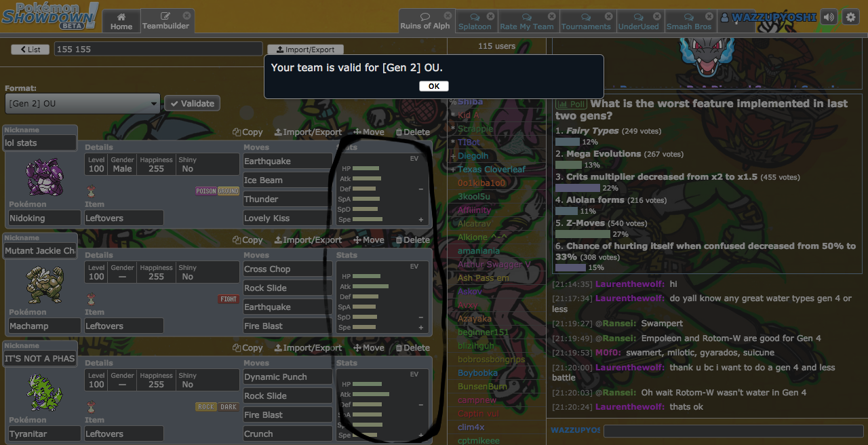The height and width of the screenshot is (445, 868).
Task: Select Nidoking's Earthquake move field
Action: [x=288, y=161]
